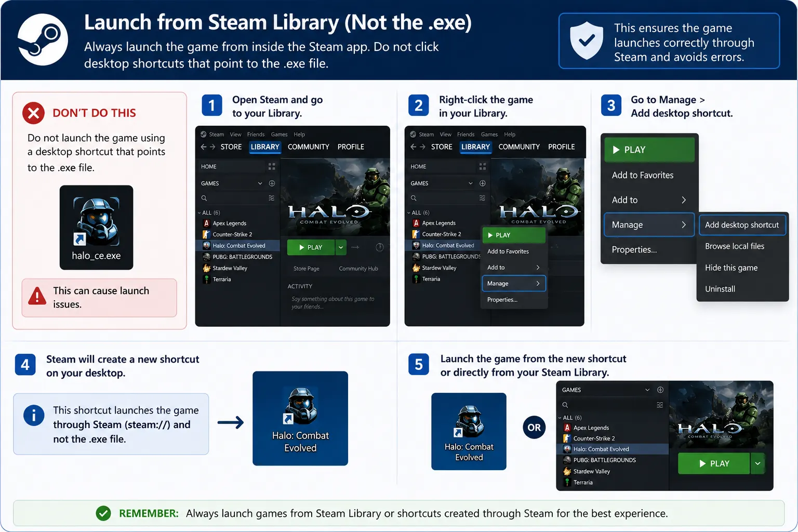Click green PLAY entry in step 3 menu

(649, 150)
